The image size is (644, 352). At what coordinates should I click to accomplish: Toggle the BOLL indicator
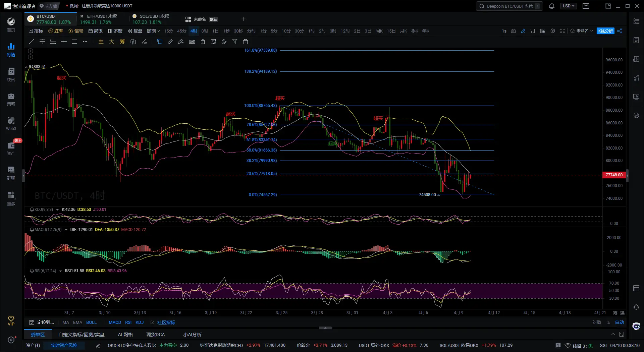(x=91, y=322)
